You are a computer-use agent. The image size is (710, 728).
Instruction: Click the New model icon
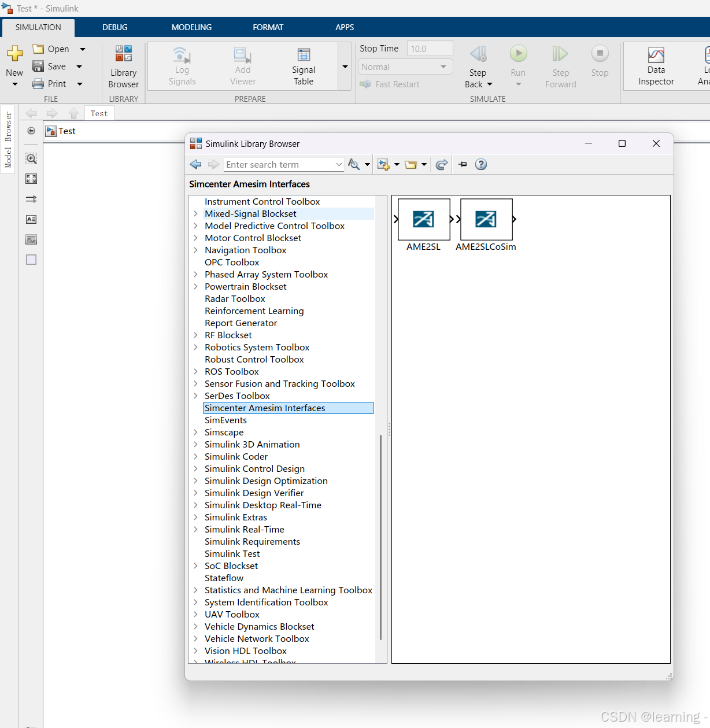pos(14,53)
